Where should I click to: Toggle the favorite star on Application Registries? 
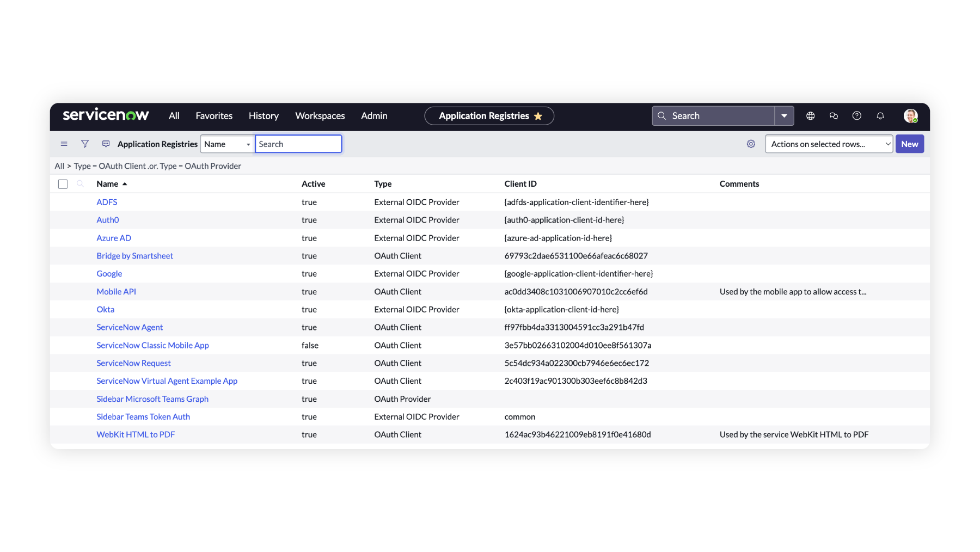(x=538, y=116)
